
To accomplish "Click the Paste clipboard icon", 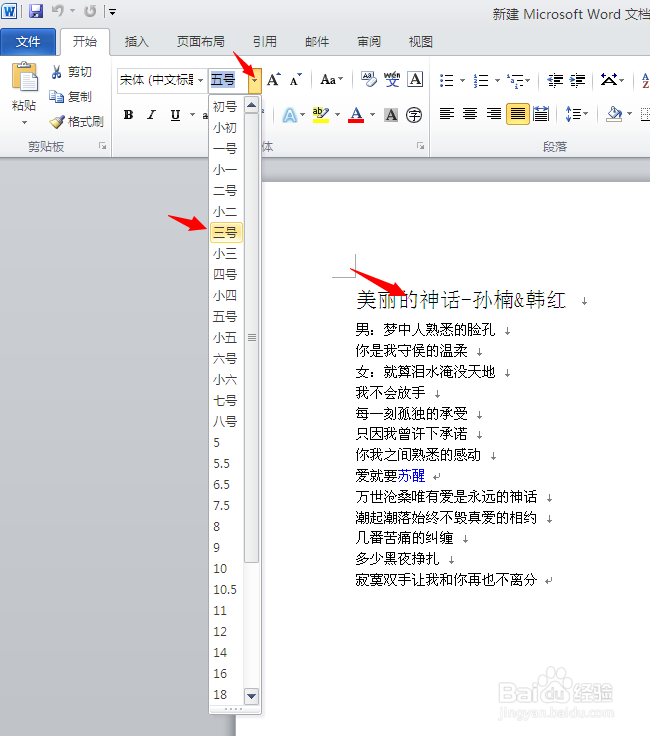I will tap(24, 77).
